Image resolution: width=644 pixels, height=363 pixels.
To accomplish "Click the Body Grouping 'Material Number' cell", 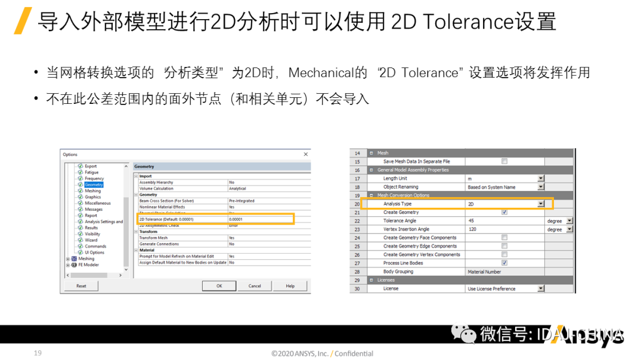I will tap(505, 272).
